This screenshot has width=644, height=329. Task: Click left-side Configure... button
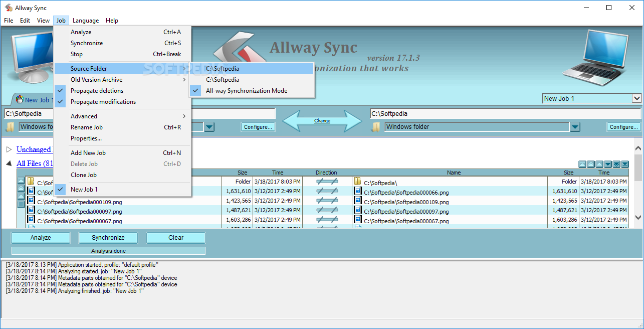(258, 127)
